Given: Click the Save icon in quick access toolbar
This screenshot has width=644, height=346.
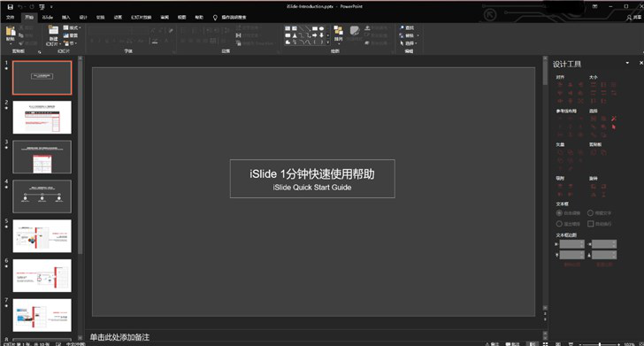Looking at the screenshot, I should (x=11, y=6).
